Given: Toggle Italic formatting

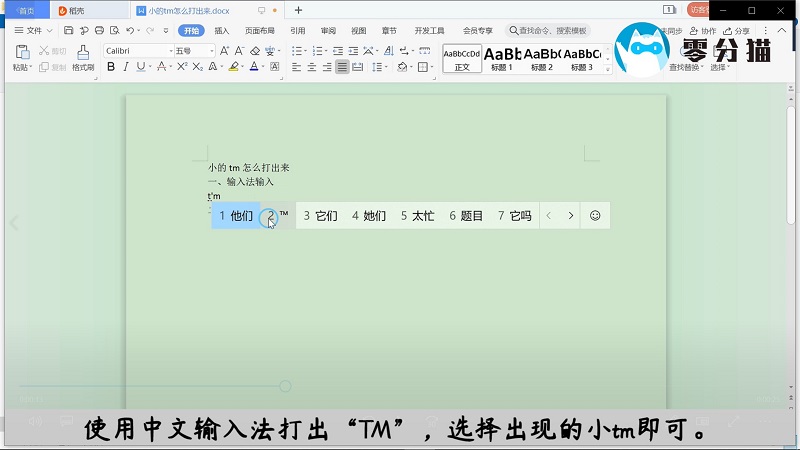Looking at the screenshot, I should pyautogui.click(x=126, y=66).
